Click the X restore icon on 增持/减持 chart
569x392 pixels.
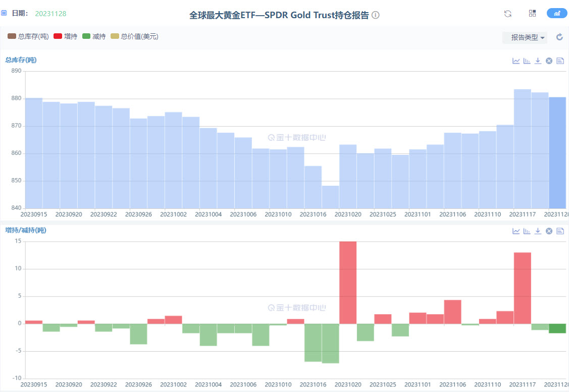(x=549, y=231)
